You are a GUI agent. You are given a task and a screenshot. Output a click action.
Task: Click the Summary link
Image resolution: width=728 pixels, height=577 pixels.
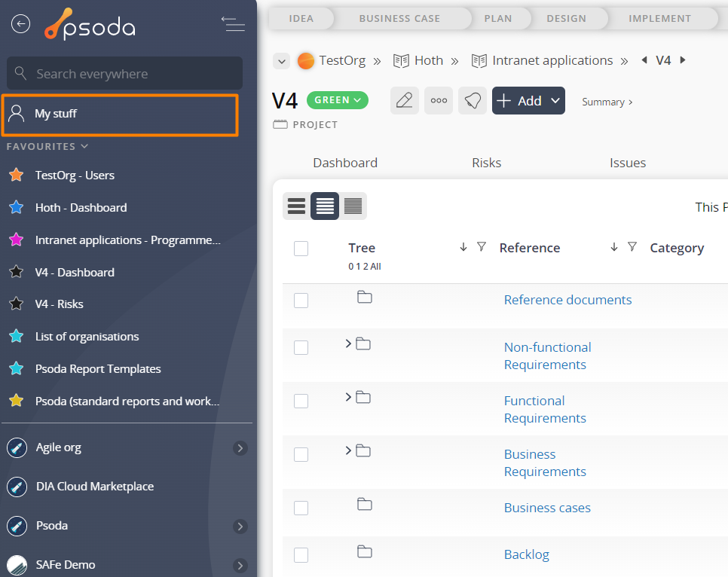click(607, 102)
